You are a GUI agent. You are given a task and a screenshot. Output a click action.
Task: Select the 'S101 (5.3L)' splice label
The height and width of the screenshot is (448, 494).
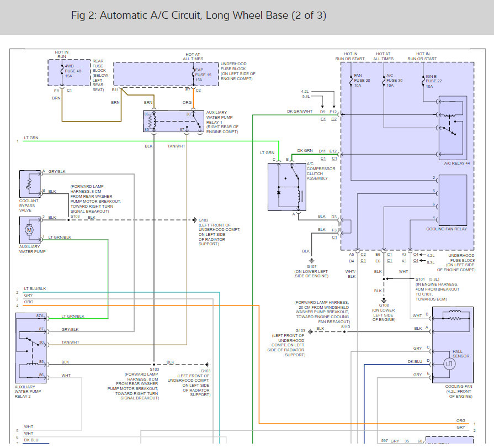coord(427,280)
